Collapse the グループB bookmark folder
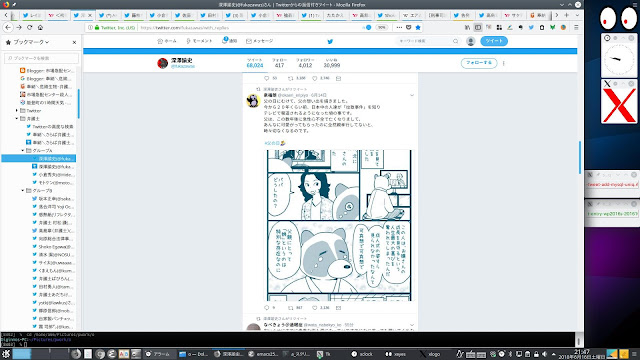The image size is (640, 360). click(23, 191)
